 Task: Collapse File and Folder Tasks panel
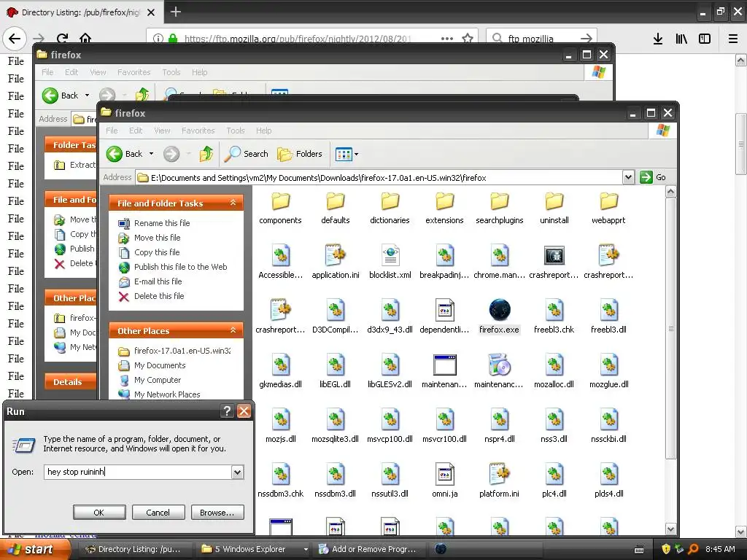pos(233,203)
